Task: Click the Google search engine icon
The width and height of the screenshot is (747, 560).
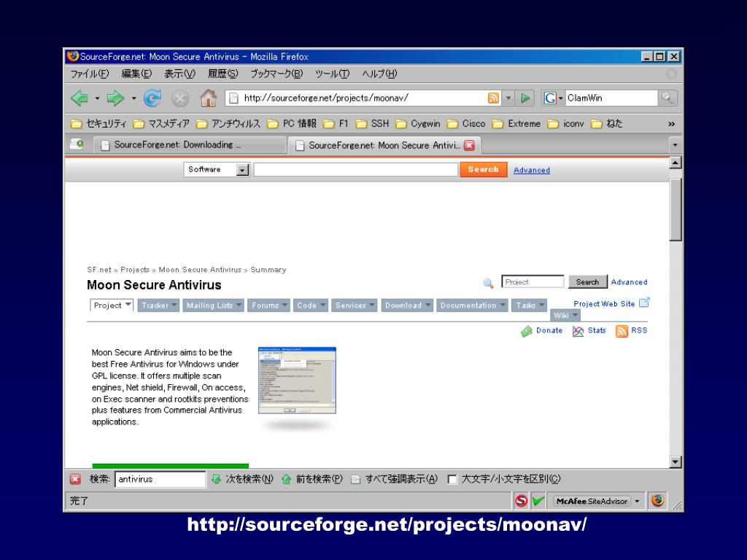Action: point(550,98)
